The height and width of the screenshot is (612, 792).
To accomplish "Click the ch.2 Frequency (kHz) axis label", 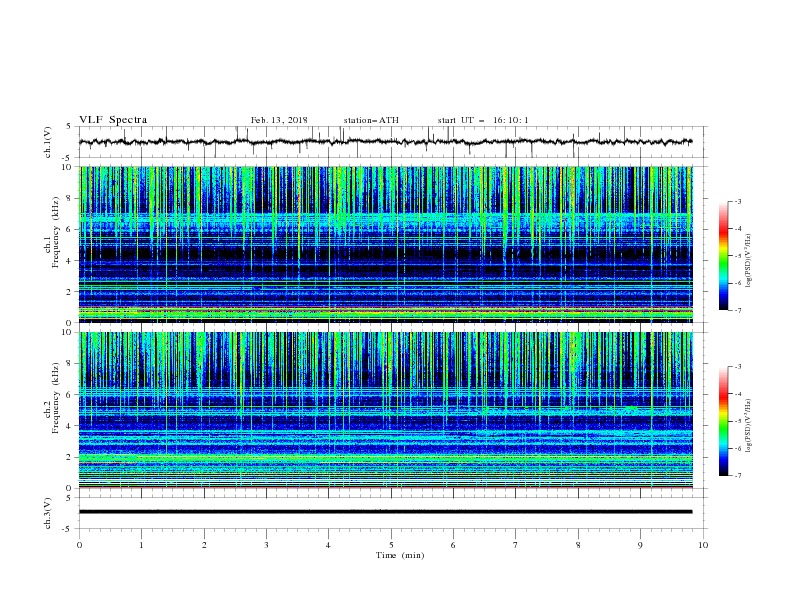I will pos(56,410).
